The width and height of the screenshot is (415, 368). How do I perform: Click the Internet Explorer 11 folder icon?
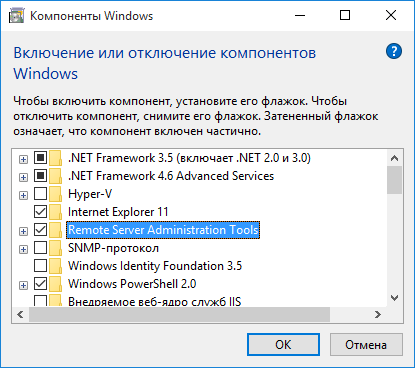(56, 212)
